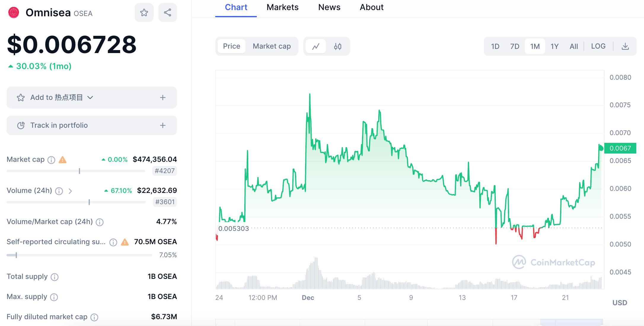Select the 7D time range

pos(515,46)
